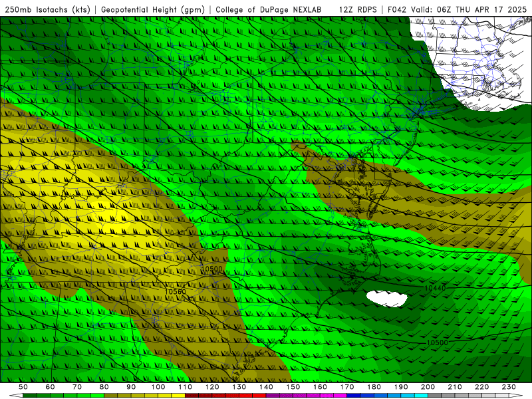This screenshot has height=399, width=532.
Task: Click the 160 value on the color scale
Action: (x=321, y=387)
